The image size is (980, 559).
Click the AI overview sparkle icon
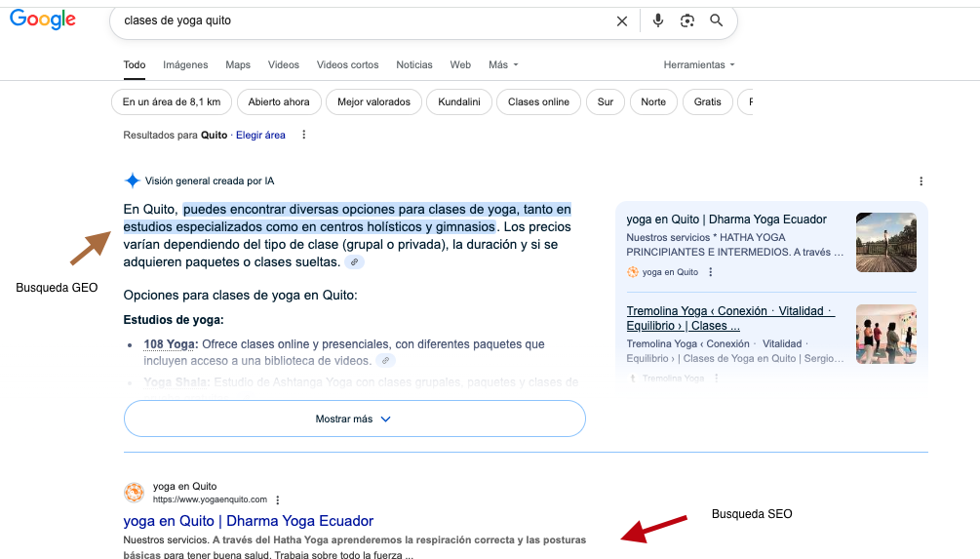tap(132, 180)
